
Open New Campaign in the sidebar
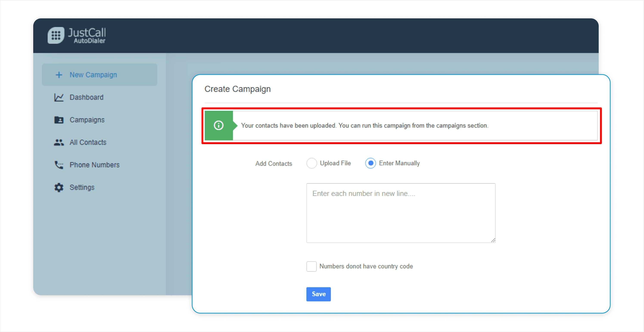pyautogui.click(x=100, y=75)
